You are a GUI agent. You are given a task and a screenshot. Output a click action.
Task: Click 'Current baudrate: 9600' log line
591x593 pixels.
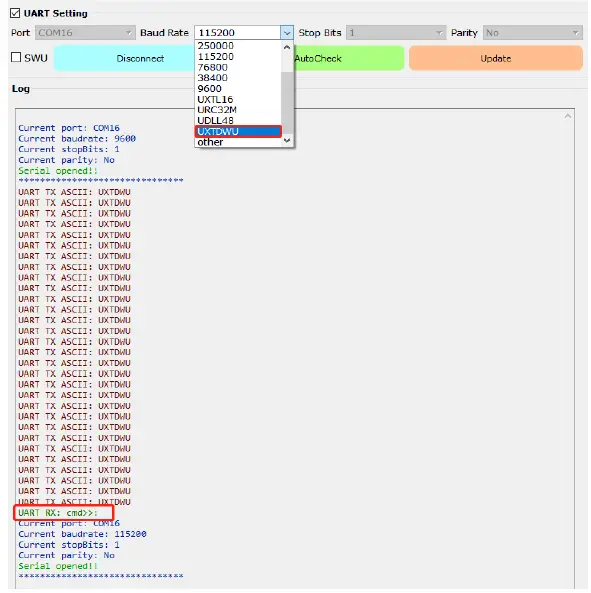(77, 139)
